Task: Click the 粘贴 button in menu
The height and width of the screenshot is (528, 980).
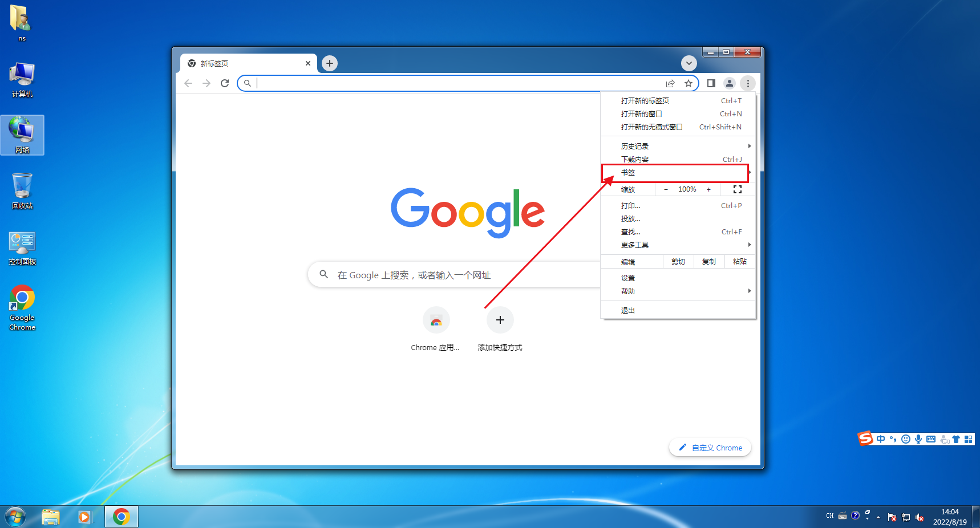Action: 740,262
